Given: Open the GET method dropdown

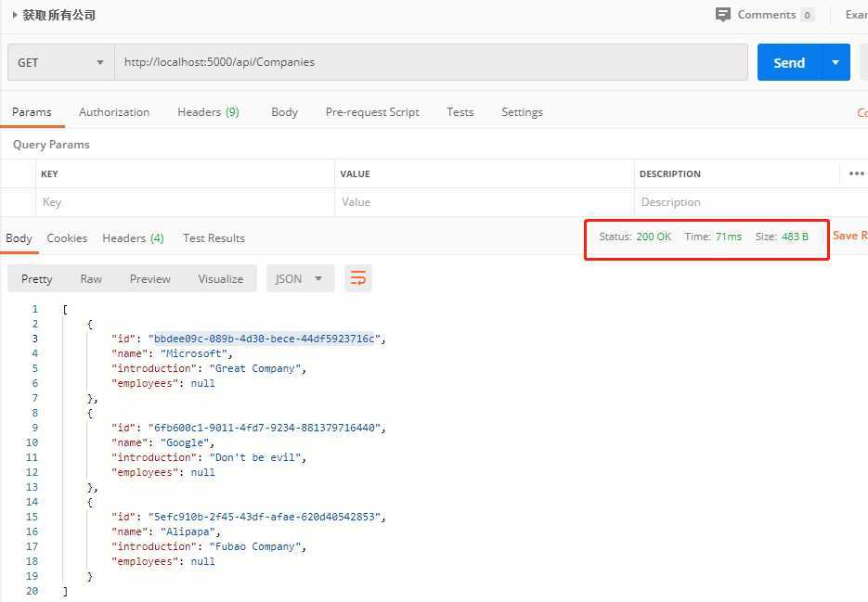Looking at the screenshot, I should 61,62.
